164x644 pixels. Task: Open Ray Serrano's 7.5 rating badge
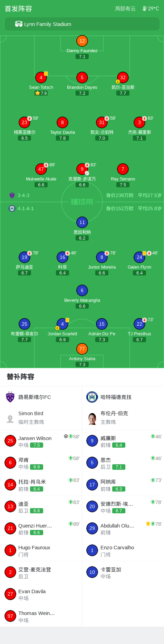[x=123, y=185]
